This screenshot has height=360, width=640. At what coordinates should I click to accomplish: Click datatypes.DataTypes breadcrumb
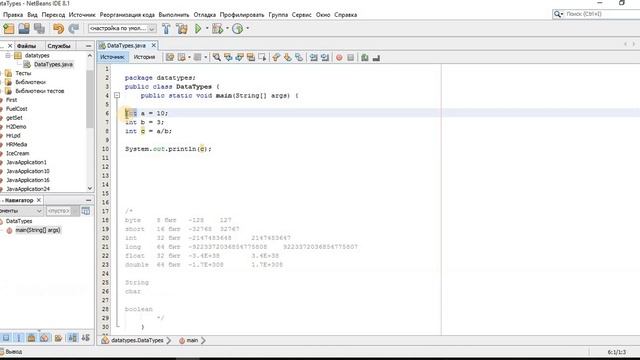[x=137, y=340]
